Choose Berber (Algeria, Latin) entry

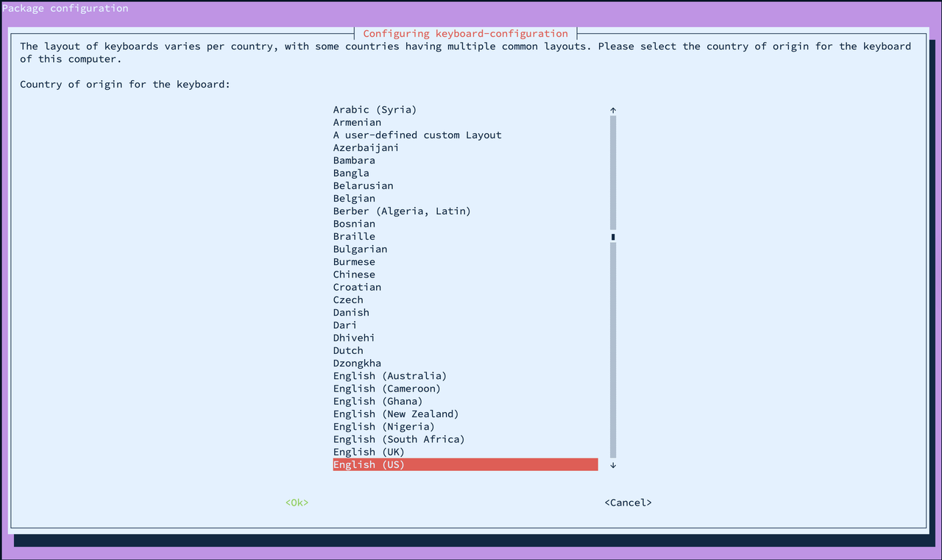tap(402, 211)
